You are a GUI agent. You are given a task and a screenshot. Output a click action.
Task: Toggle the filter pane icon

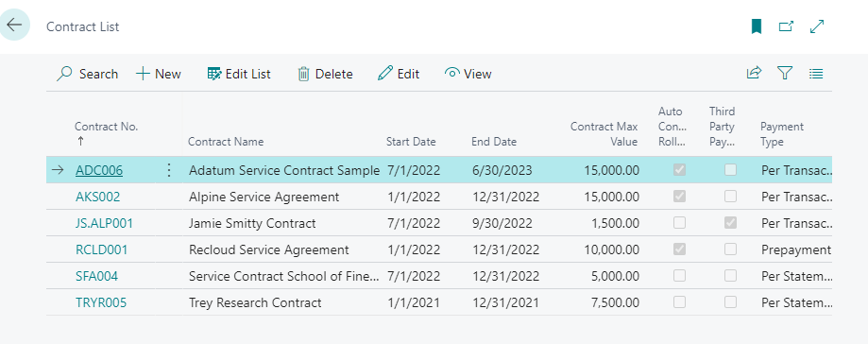tap(785, 73)
